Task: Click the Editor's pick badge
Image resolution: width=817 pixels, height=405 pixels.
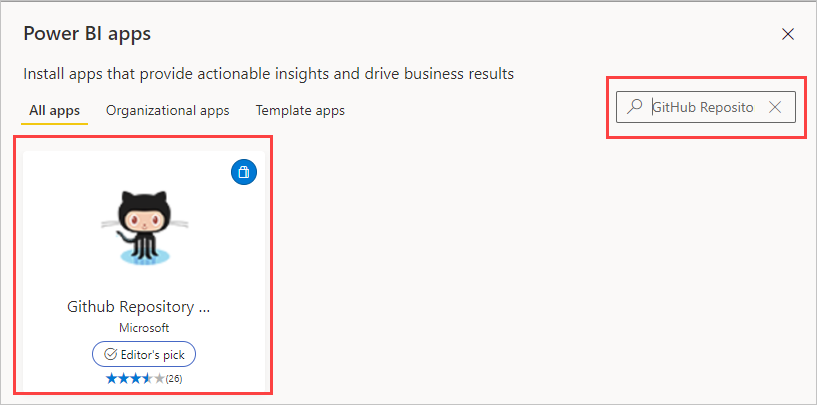Action: [x=144, y=354]
